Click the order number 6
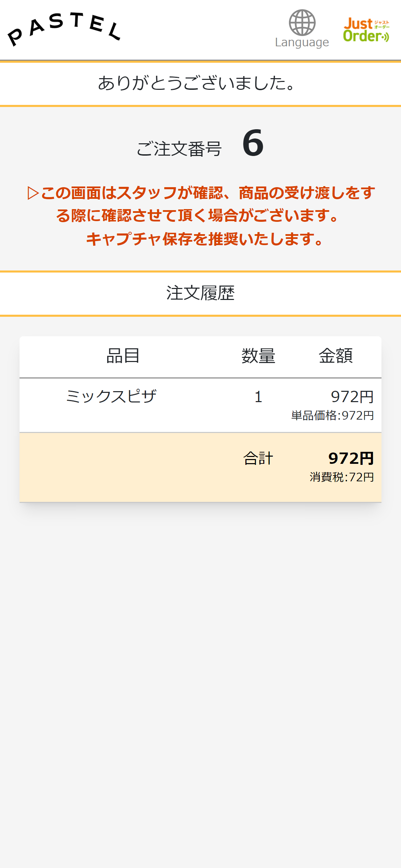The height and width of the screenshot is (868, 401). [253, 143]
